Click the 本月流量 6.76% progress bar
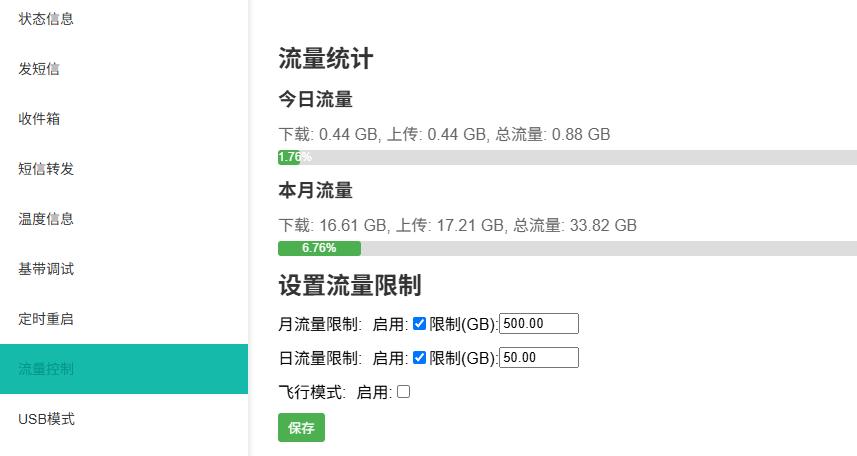Screen dimensions: 857x456 567,248
